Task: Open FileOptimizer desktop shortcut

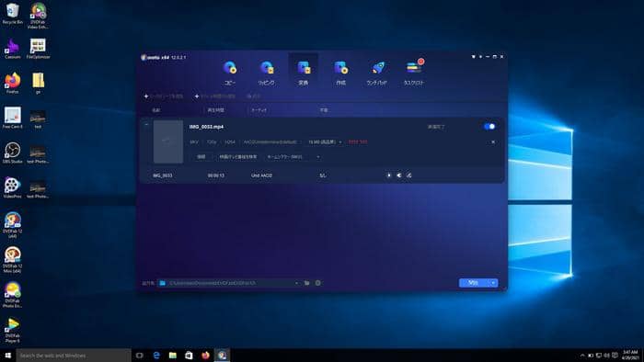Action: 38,49
